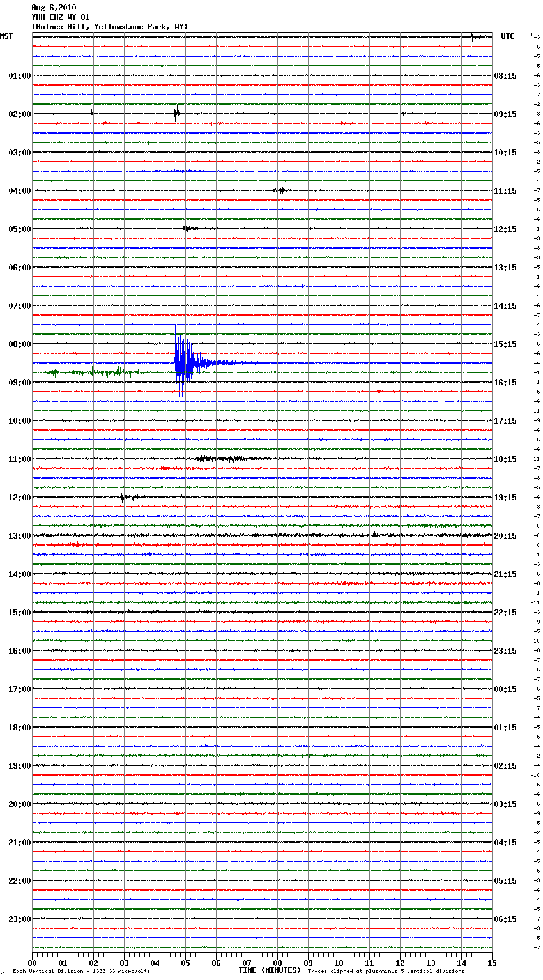The width and height of the screenshot is (543, 980).
Task: Click the green noise burst left of blue event
Action: click(x=93, y=372)
